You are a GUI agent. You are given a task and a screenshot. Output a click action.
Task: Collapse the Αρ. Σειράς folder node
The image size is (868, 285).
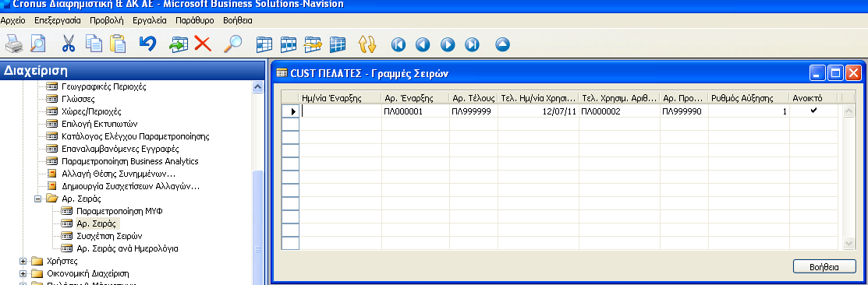pos(37,199)
